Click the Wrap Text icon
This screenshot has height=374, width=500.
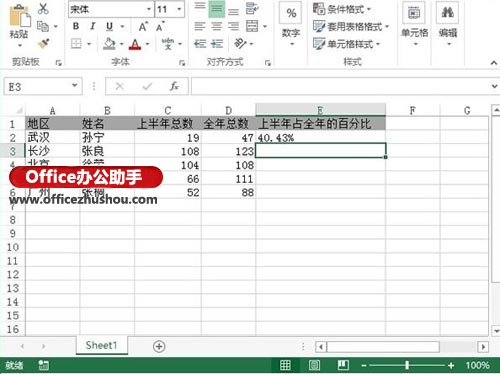click(x=252, y=9)
